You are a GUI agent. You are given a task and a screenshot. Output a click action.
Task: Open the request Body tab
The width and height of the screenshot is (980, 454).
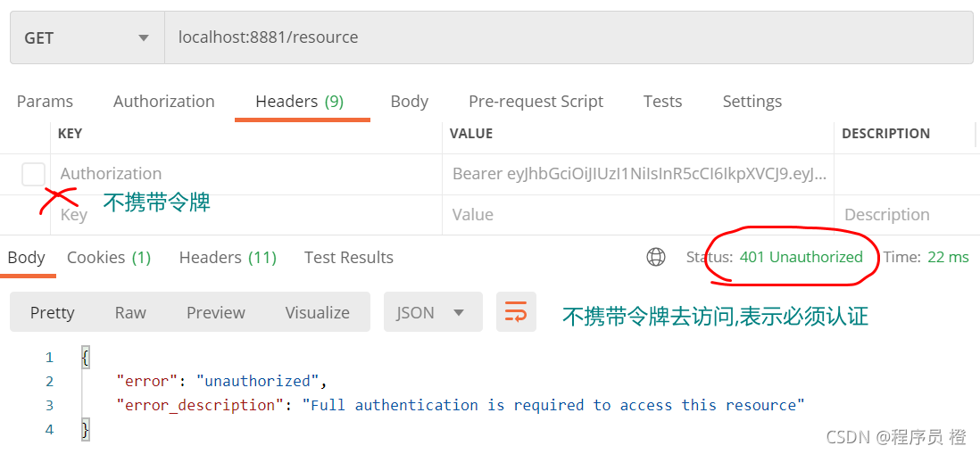(410, 101)
